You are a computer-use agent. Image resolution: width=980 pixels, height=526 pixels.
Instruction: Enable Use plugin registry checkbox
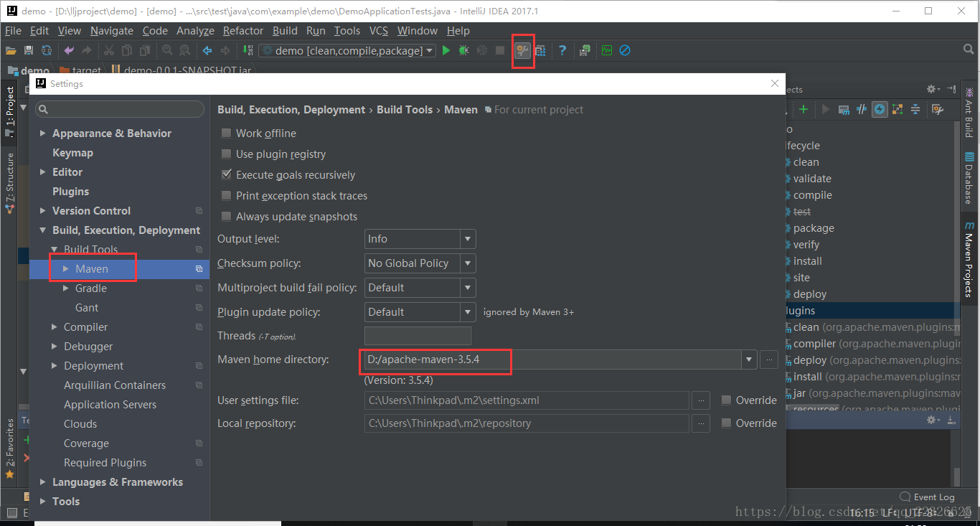(227, 154)
